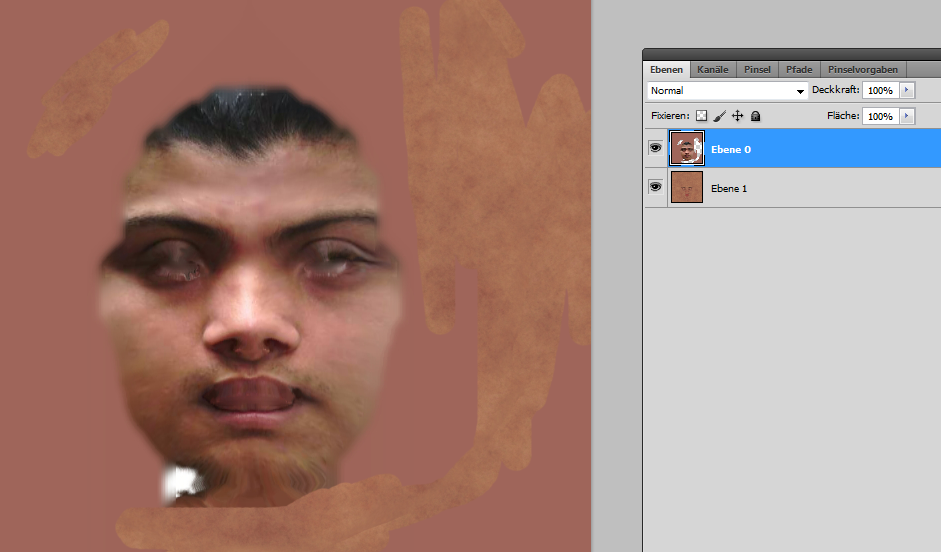Toggle lock image pixels brush icon
The height and width of the screenshot is (552, 941).
point(720,116)
